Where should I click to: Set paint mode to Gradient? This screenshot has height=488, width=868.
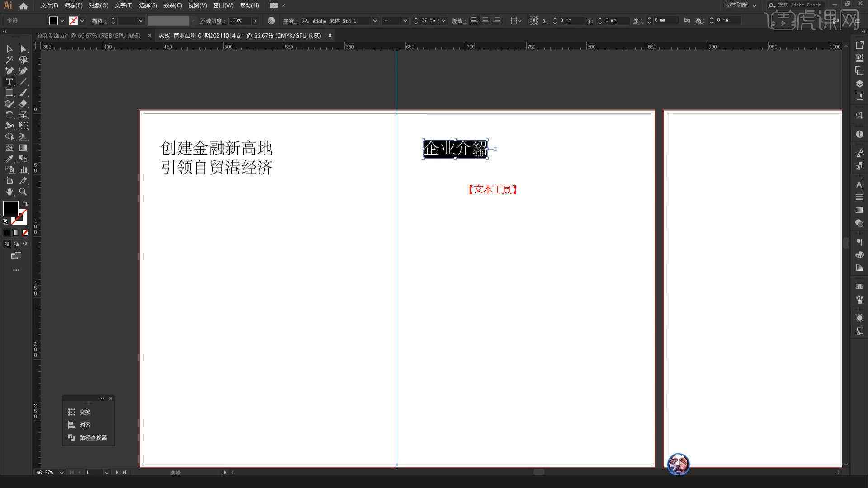pos(16,233)
